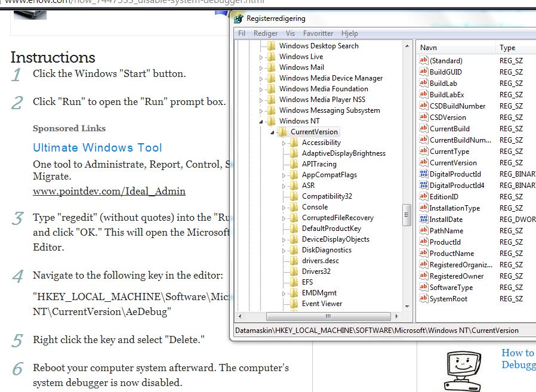The height and width of the screenshot is (392, 536).
Task: Expand the Accessibility registry key
Action: [284, 143]
